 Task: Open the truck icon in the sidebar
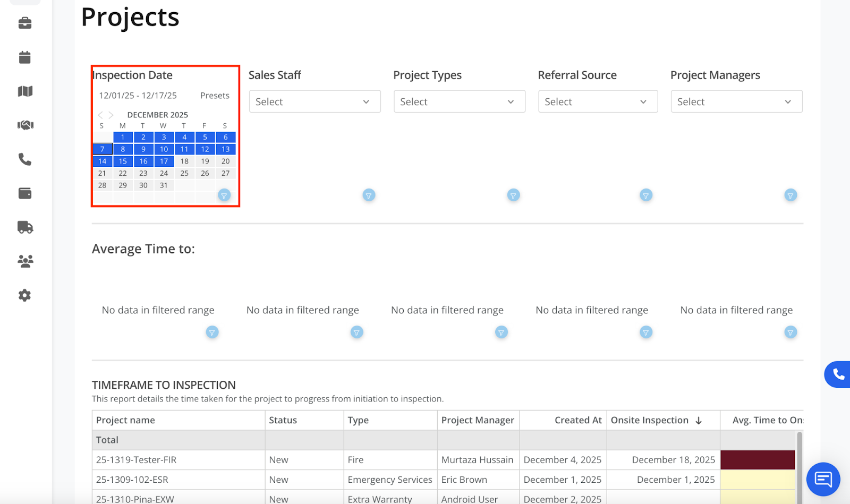pyautogui.click(x=25, y=227)
